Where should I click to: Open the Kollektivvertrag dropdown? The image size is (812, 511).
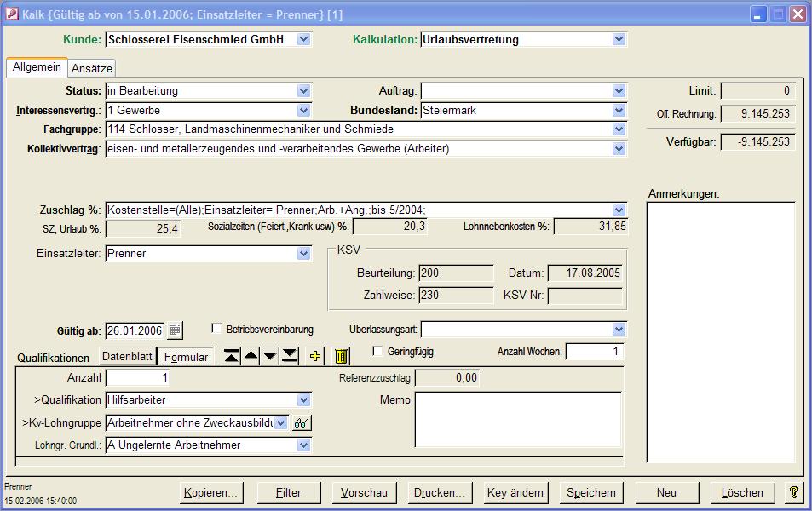coord(619,148)
